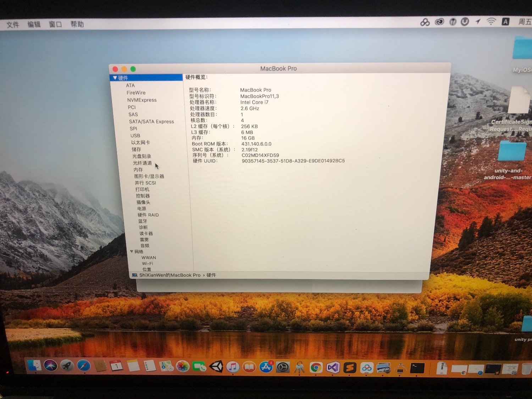Select USB in the hardware list
Screen dimensions: 532x399
135,135
